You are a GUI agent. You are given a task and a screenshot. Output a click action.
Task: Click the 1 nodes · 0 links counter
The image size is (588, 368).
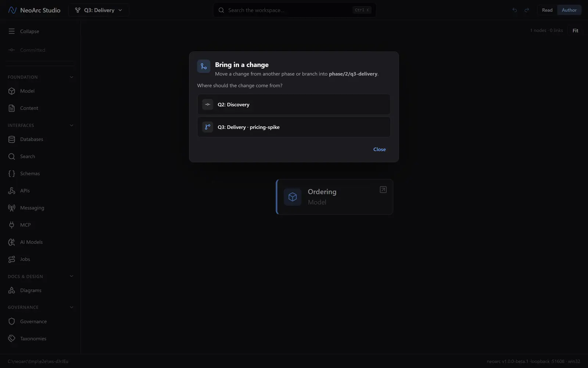point(546,31)
